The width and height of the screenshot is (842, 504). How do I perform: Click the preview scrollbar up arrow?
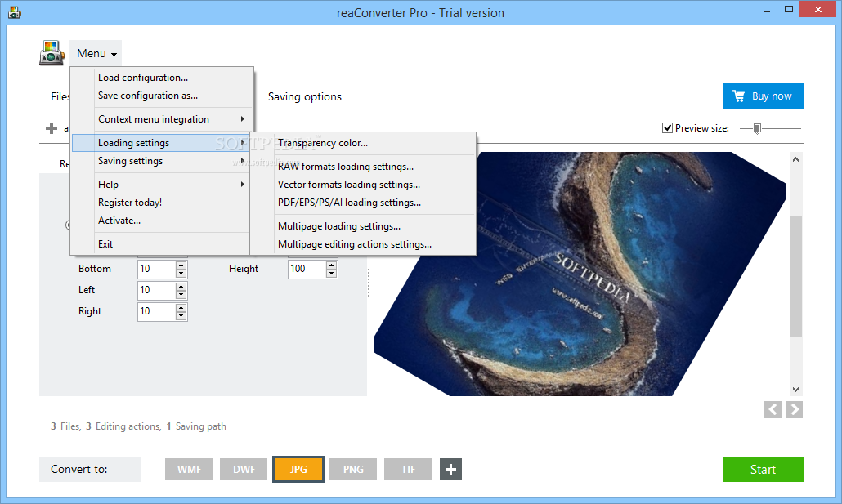point(796,159)
